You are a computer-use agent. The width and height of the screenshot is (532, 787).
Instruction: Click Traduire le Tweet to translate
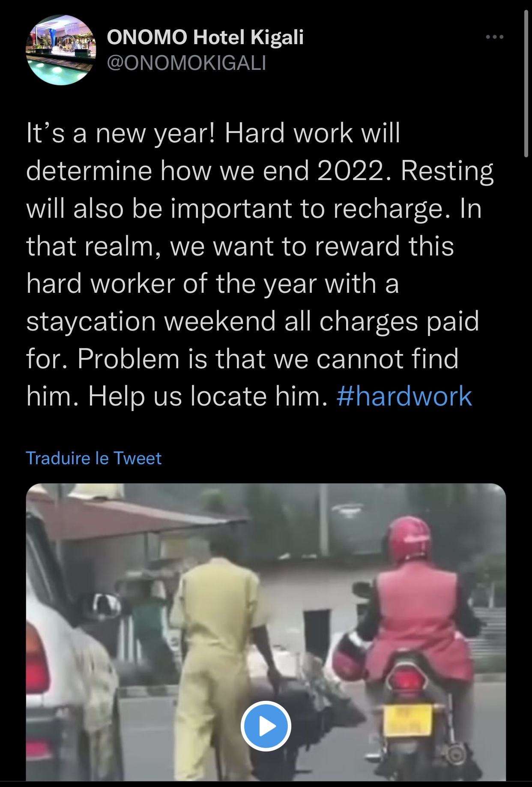(x=94, y=458)
